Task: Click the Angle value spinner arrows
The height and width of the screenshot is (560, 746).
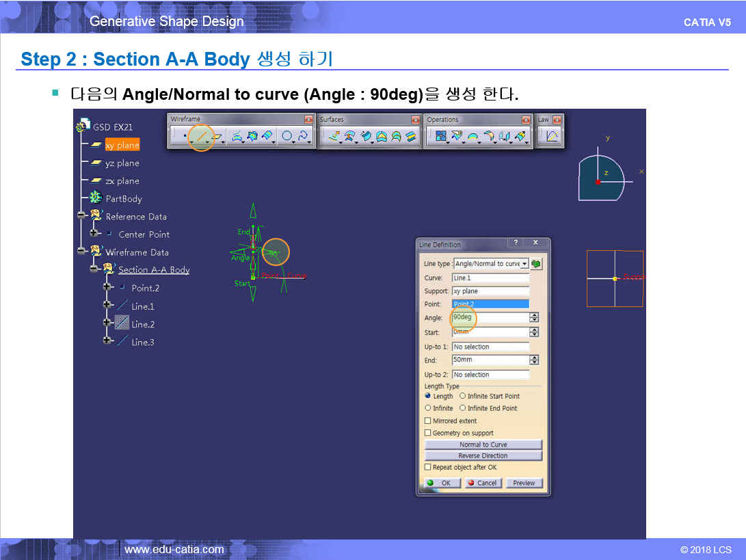Action: click(x=534, y=318)
